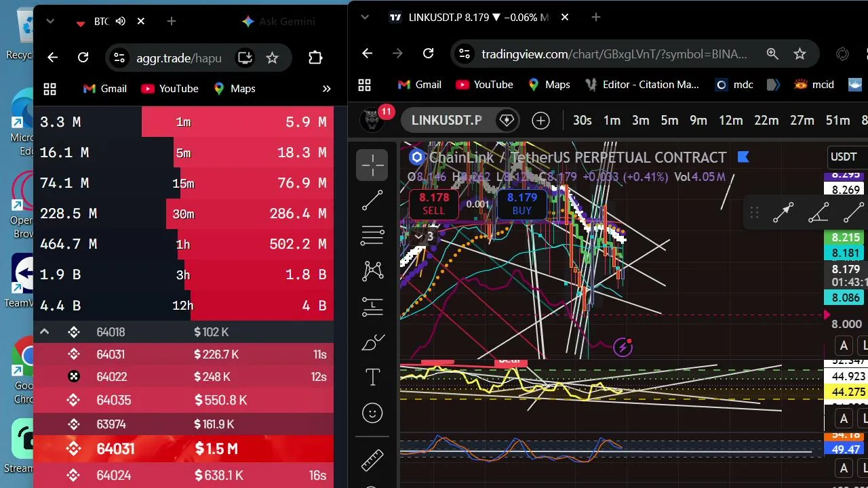Select the text annotation tool

pyautogui.click(x=372, y=378)
